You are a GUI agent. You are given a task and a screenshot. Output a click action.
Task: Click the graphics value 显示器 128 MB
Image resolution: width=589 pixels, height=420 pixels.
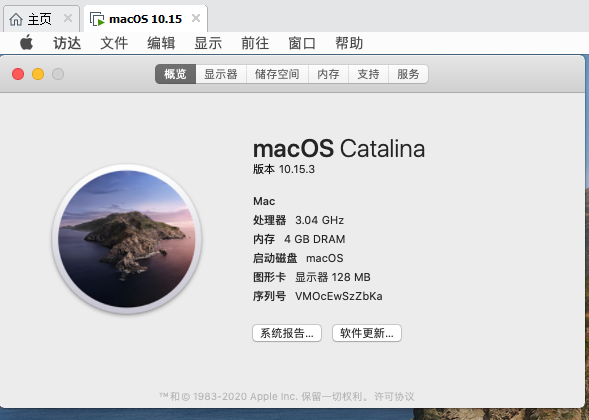coord(333,277)
